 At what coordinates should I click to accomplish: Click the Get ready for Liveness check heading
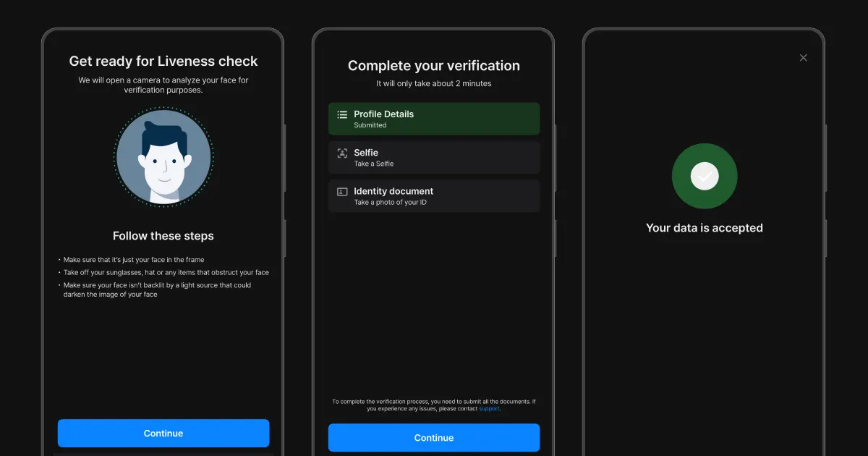click(x=163, y=62)
